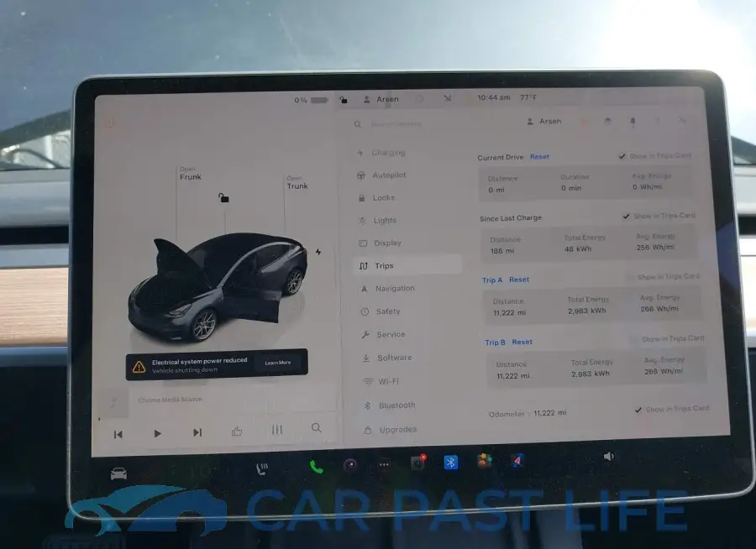Open the Upgrades settings menu
The height and width of the screenshot is (549, 756).
pos(391,430)
